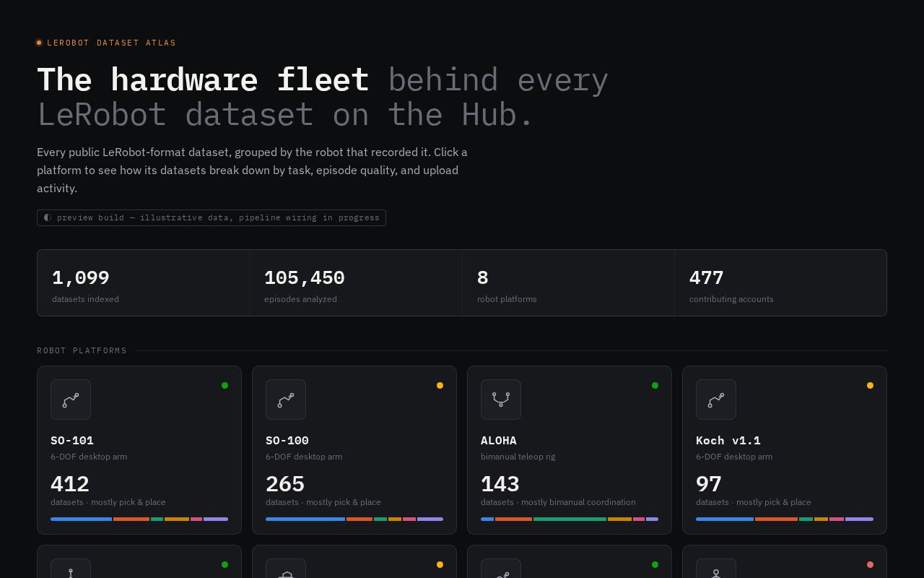
Task: Click 'datasets · mostly bimanual coordination' text
Action: click(x=558, y=502)
